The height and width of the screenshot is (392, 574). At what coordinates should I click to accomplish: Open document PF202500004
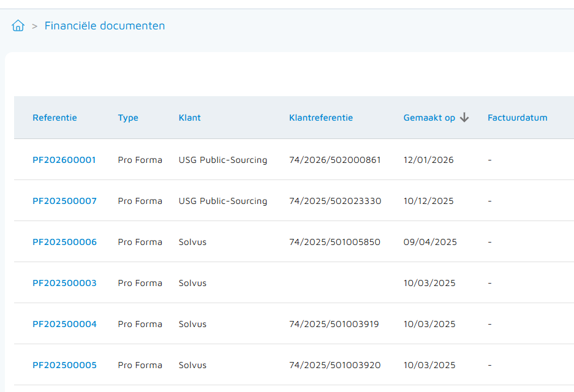pyautogui.click(x=64, y=324)
